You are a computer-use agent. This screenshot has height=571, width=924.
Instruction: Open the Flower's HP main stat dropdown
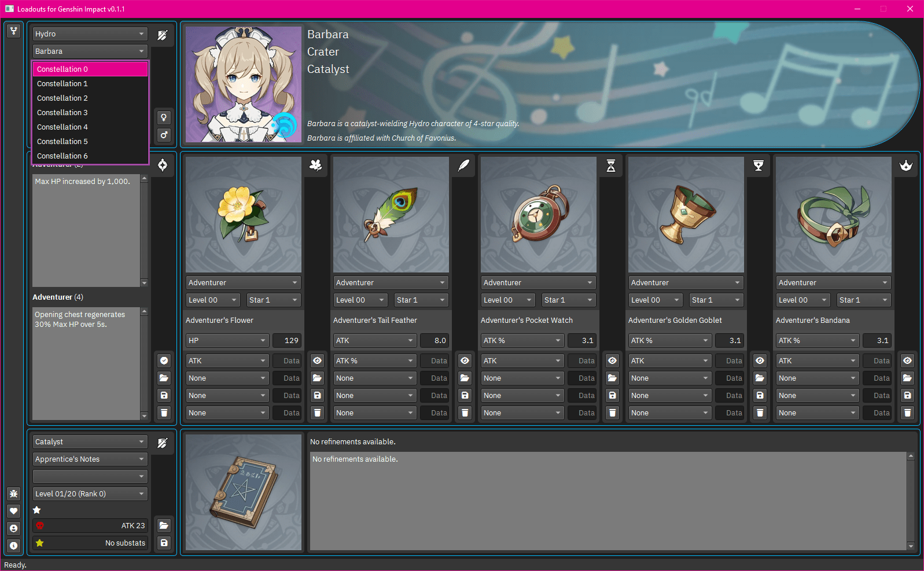click(227, 341)
